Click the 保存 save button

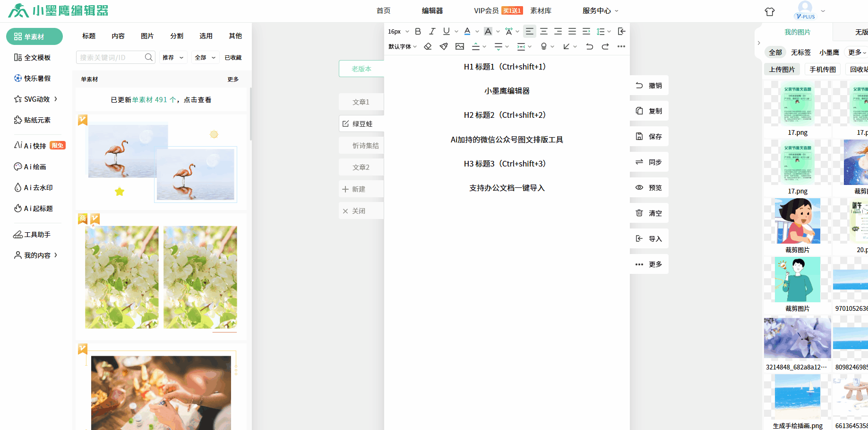[x=649, y=136]
